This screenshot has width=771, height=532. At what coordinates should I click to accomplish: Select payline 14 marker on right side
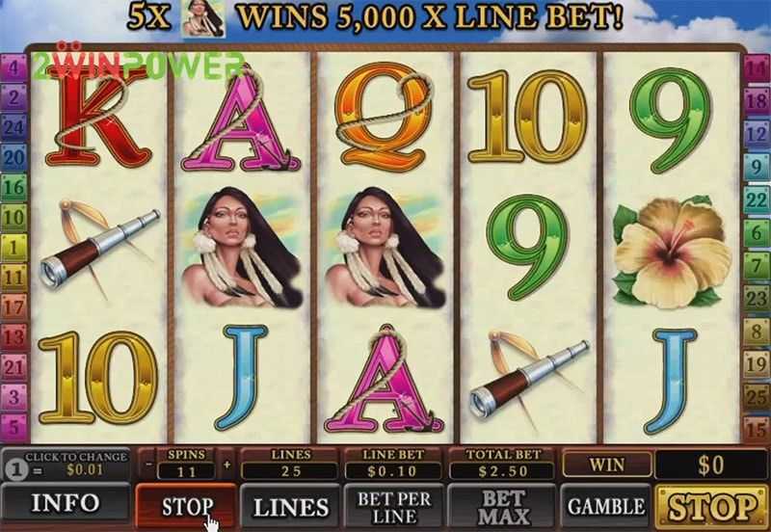(757, 68)
